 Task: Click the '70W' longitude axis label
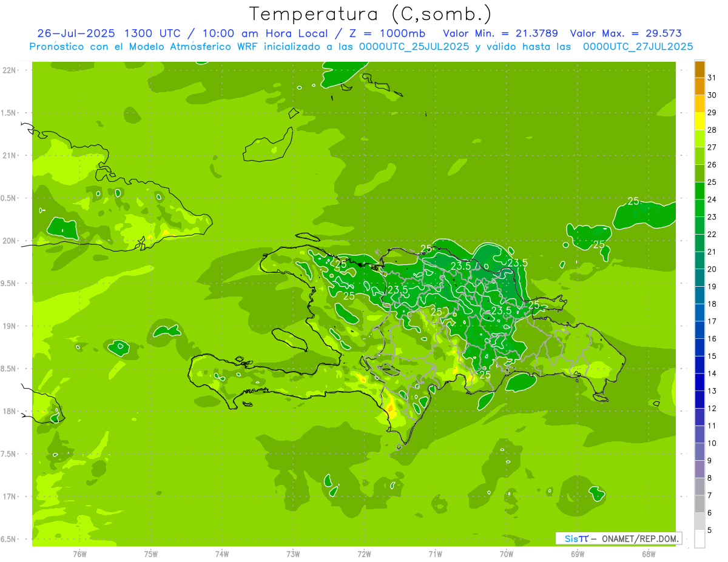point(507,554)
